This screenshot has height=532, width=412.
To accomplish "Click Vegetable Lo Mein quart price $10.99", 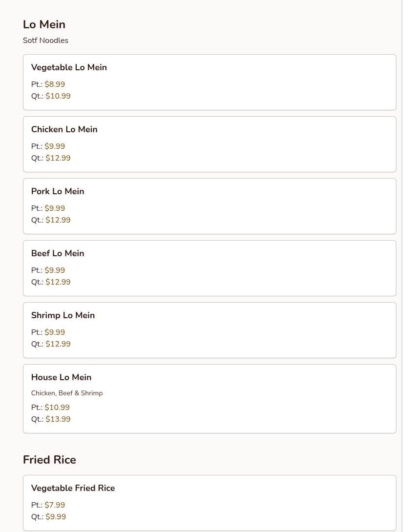I will coord(58,96).
